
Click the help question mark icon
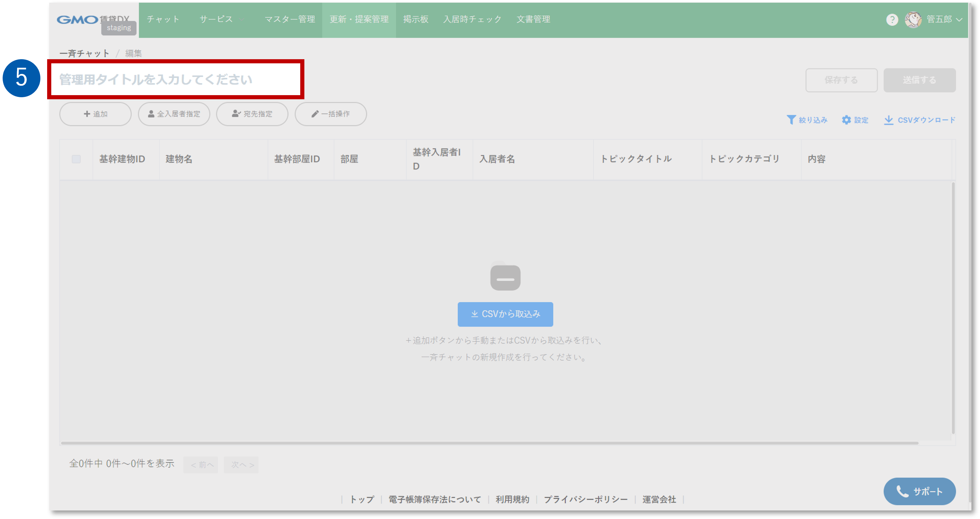point(892,19)
